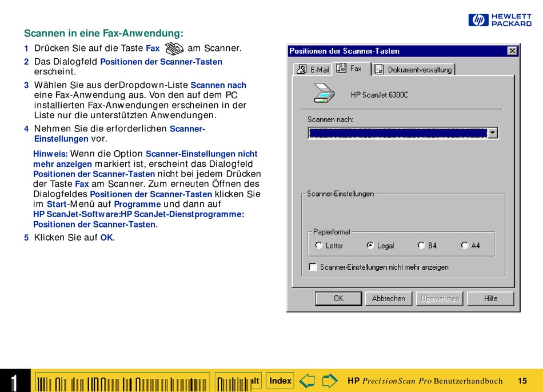Close the Positionen der Scanner-Tasten dialog
This screenshot has height=392, width=543.
512,51
